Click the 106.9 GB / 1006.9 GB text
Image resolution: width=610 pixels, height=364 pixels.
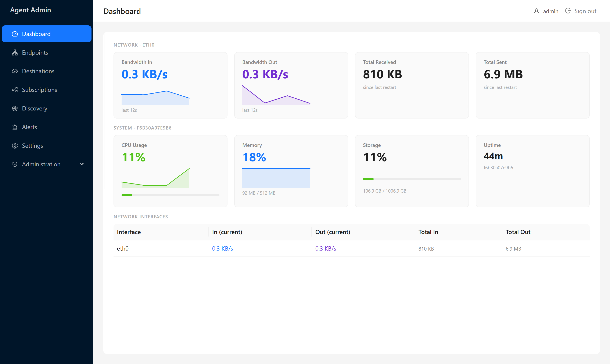pyautogui.click(x=384, y=191)
